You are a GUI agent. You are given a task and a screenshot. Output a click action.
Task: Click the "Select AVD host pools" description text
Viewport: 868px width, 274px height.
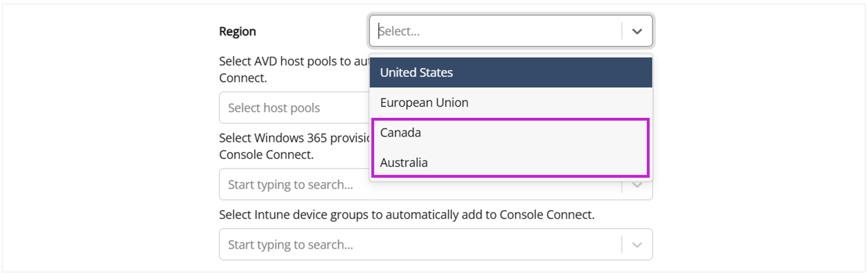(293, 62)
